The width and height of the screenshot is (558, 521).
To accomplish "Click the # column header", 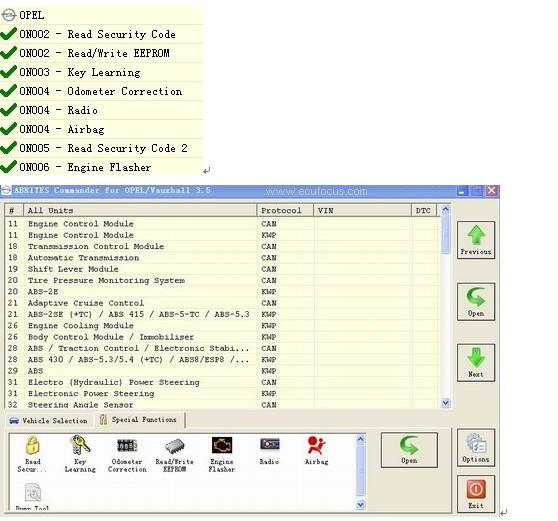I will 14,210.
